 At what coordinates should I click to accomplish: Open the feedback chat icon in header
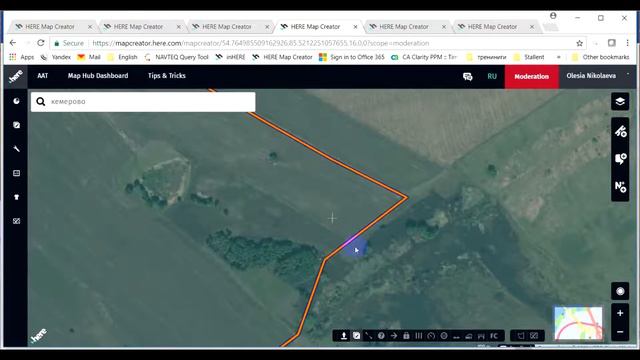tap(468, 76)
